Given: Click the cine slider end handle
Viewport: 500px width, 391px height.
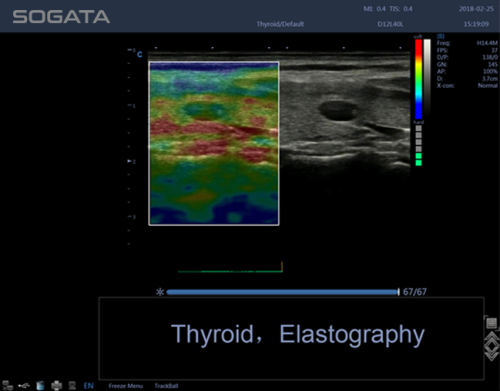Looking at the screenshot, I should (398, 292).
